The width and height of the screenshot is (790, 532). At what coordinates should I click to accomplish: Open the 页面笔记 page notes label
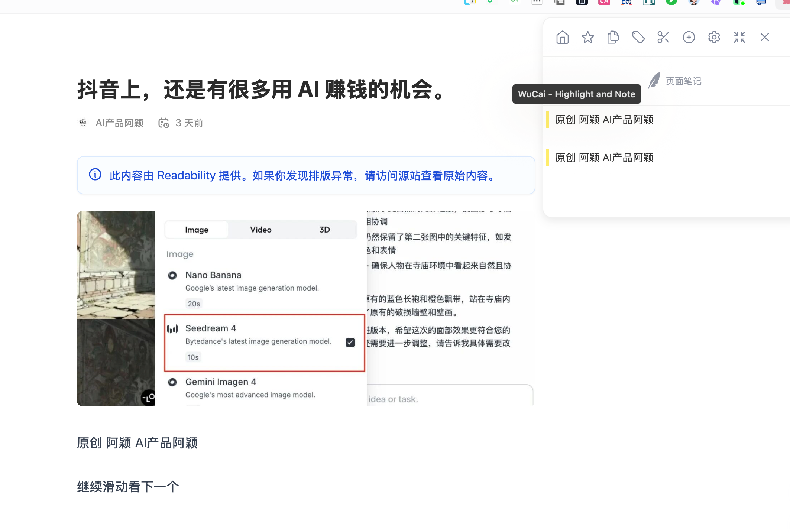tap(683, 81)
